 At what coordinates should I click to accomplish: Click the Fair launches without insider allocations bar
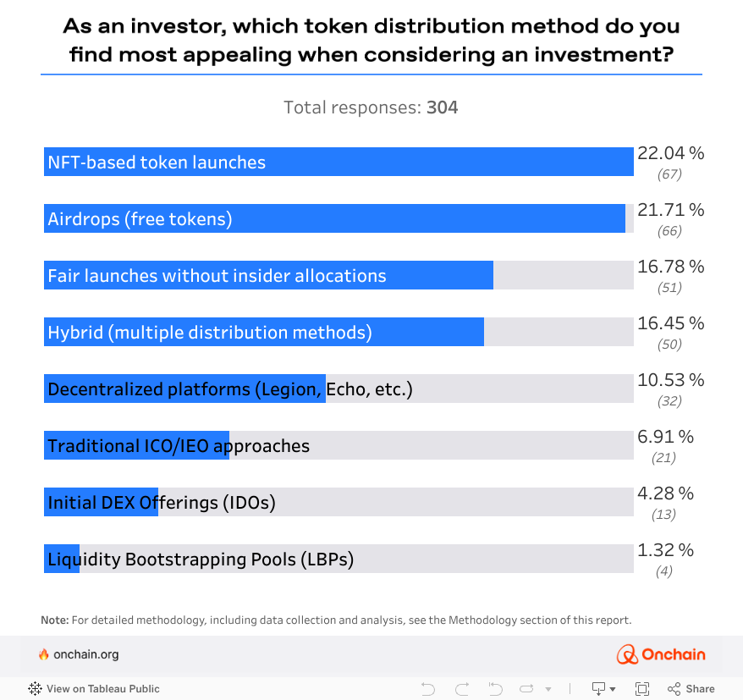pos(268,275)
